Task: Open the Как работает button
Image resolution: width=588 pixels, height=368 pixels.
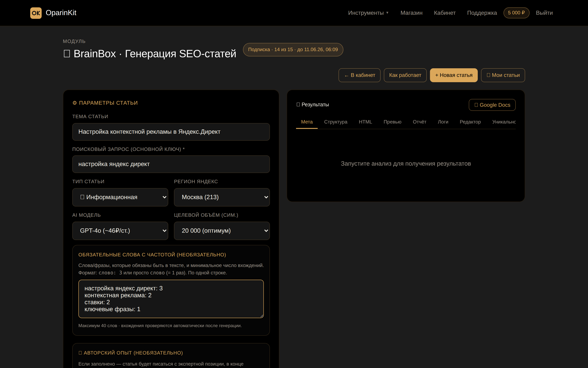Action: 405,75
